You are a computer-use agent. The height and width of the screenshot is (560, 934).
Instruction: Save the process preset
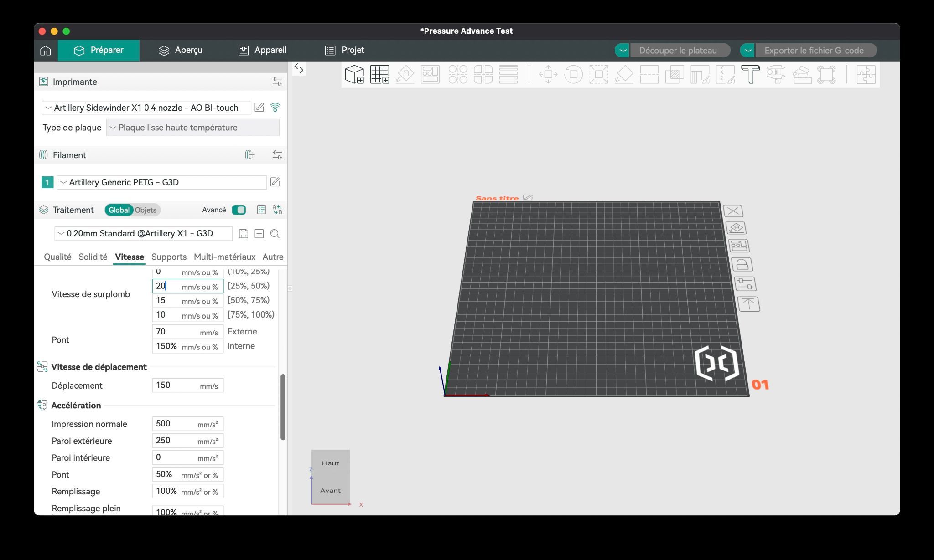click(x=244, y=234)
